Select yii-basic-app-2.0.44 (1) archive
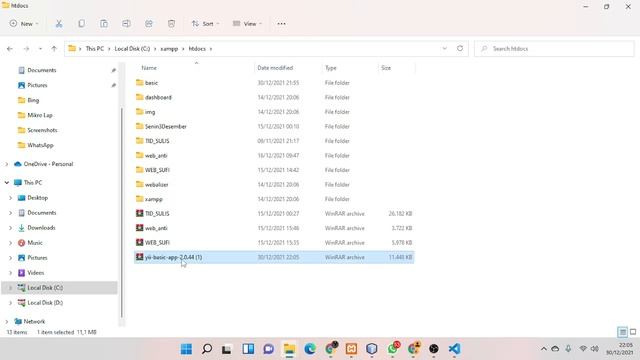The image size is (640, 360). point(274,257)
